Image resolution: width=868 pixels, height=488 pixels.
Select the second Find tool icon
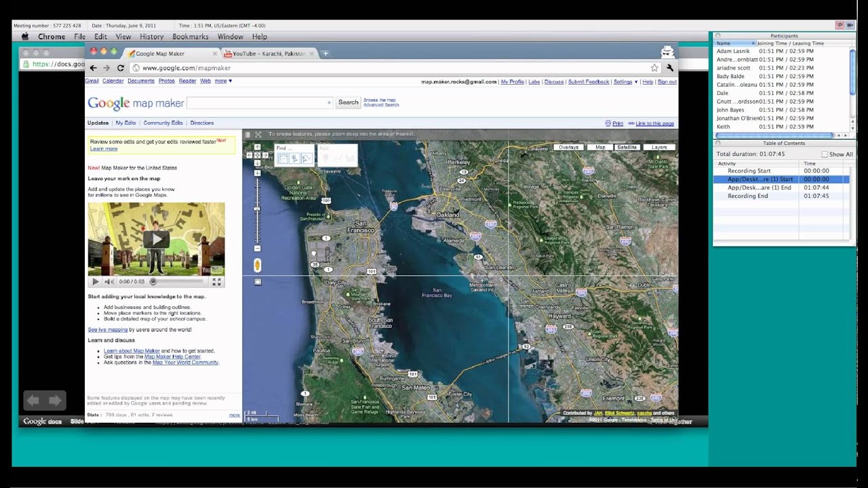click(295, 159)
